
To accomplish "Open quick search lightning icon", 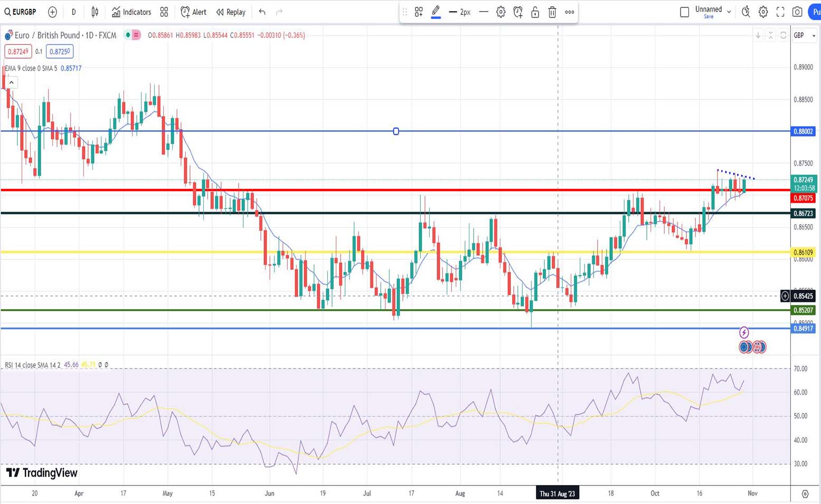I will (x=745, y=12).
